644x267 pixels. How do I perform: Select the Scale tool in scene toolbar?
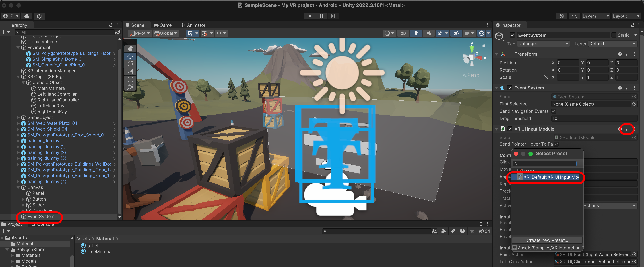pyautogui.click(x=130, y=72)
